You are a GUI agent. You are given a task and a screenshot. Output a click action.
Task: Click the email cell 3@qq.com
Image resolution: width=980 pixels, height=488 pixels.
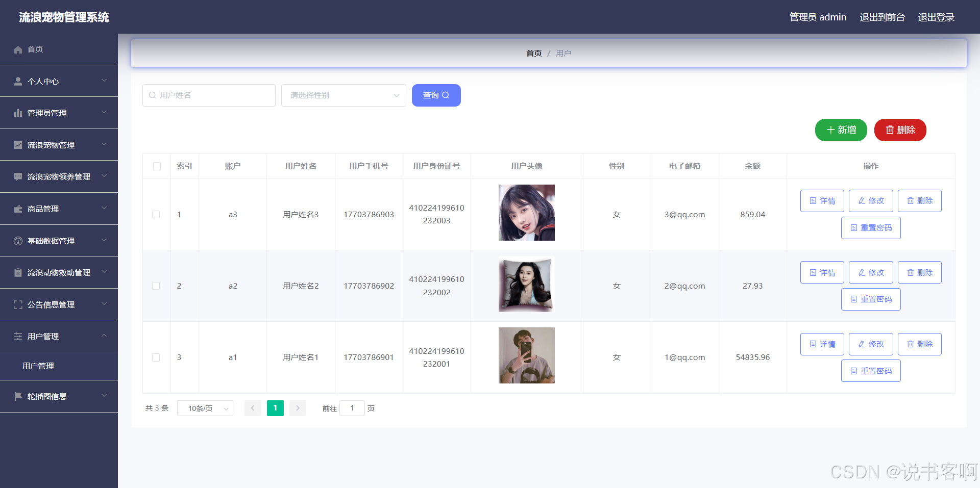tap(684, 215)
